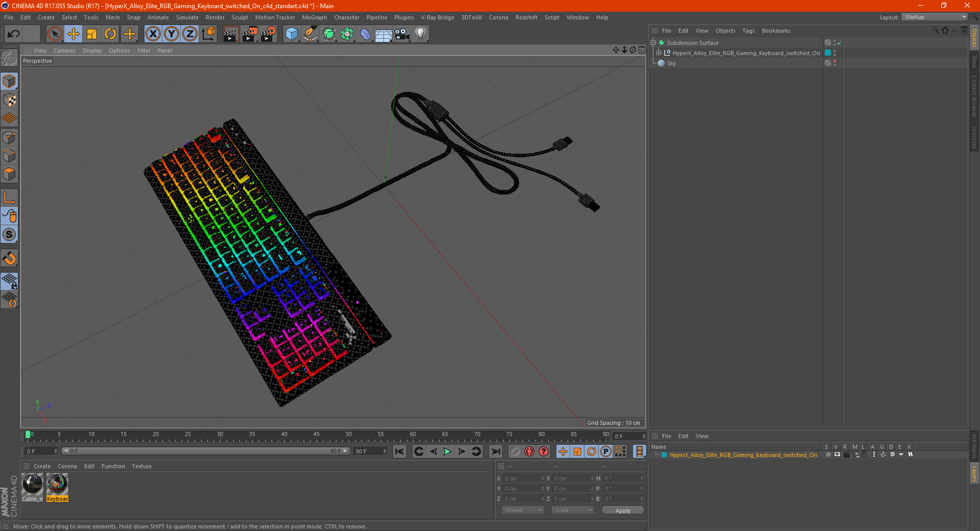The width and height of the screenshot is (980, 531).
Task: Add a Subdivision Surface generator icon
Action: 329,34
